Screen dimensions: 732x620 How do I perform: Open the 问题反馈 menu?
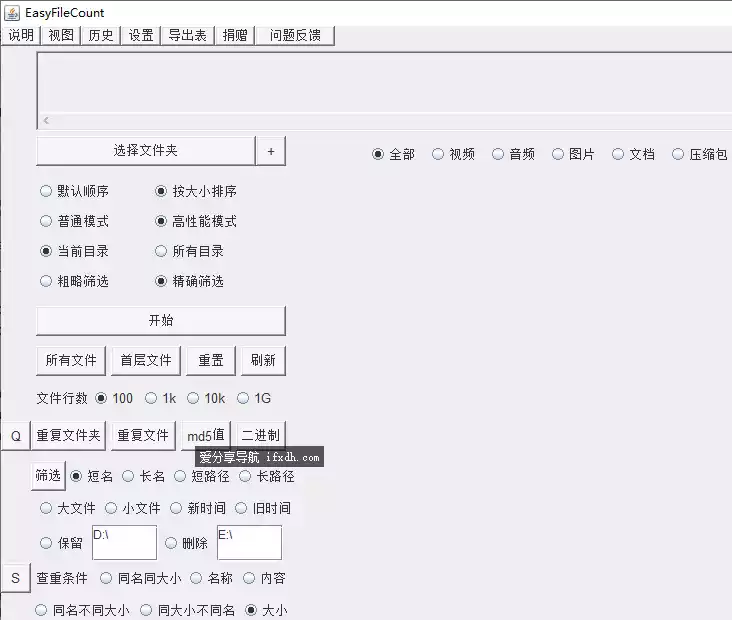295,35
